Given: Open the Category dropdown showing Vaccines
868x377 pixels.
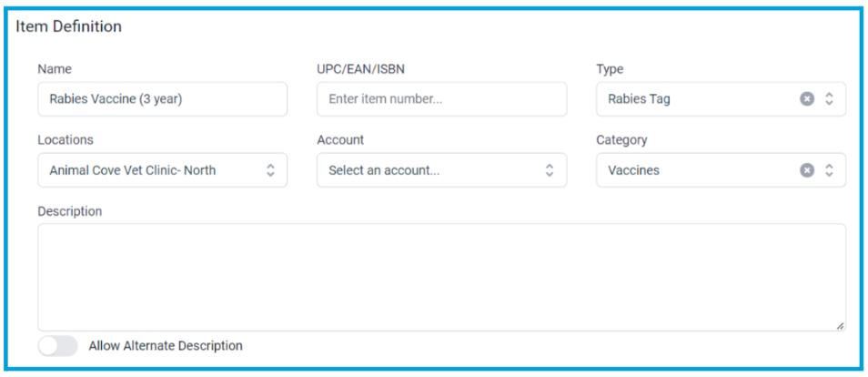Looking at the screenshot, I should 721,170.
